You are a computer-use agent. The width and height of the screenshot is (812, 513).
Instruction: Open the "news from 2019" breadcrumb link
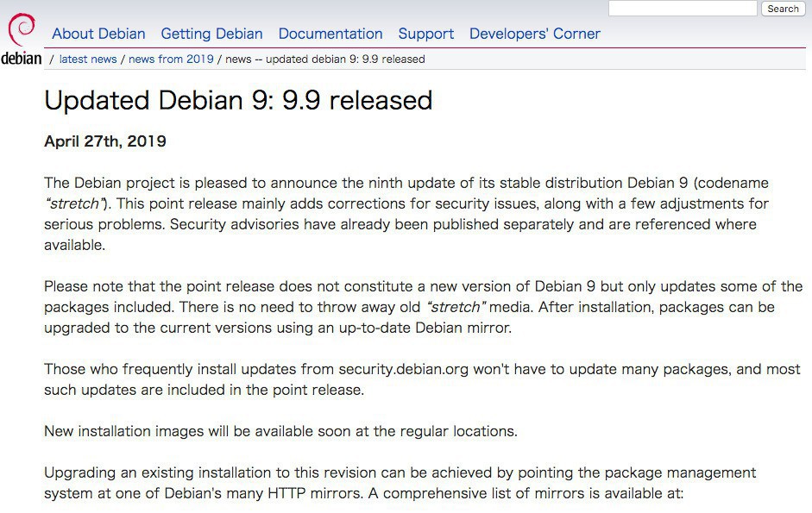(171, 59)
